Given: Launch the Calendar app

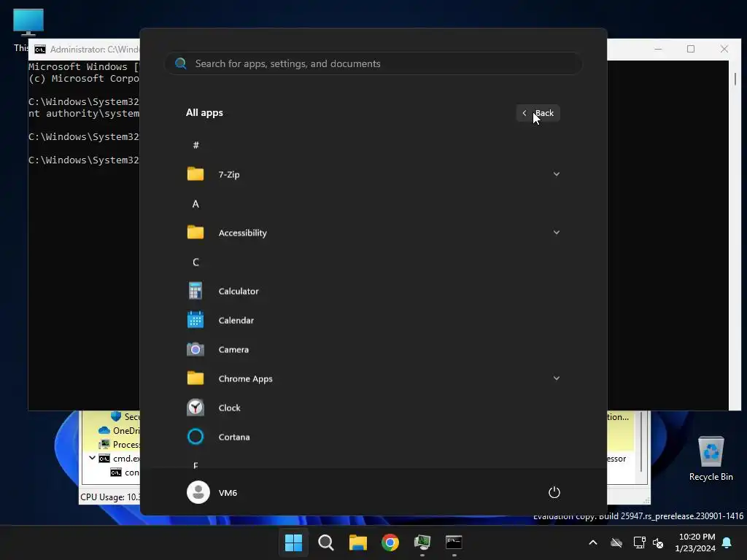Looking at the screenshot, I should click(373, 321).
